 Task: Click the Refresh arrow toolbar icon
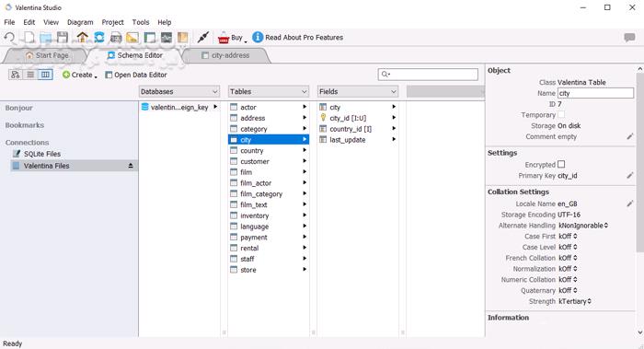pyautogui.click(x=9, y=38)
